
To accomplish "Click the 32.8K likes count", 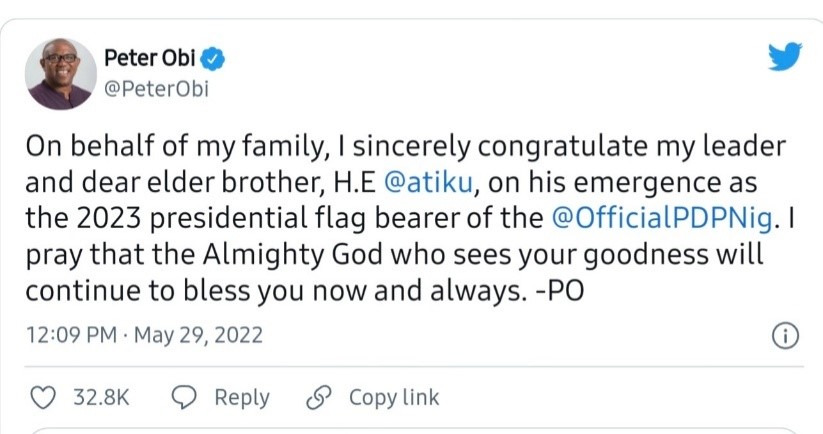I will coord(102,397).
